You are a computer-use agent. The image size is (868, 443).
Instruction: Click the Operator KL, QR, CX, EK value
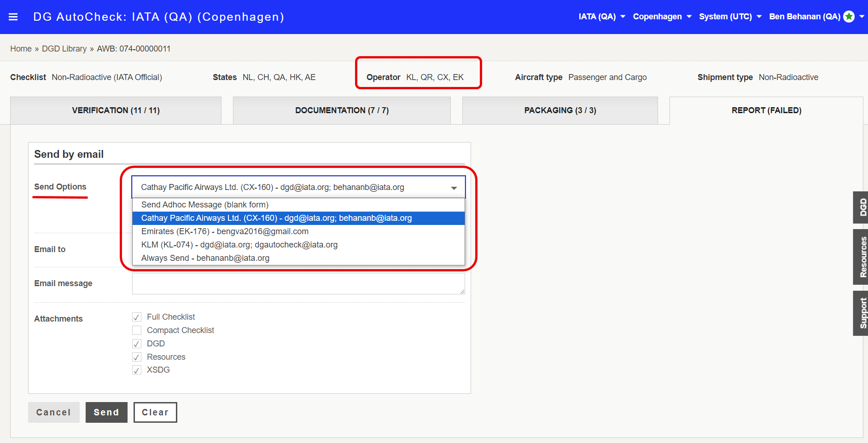(435, 77)
